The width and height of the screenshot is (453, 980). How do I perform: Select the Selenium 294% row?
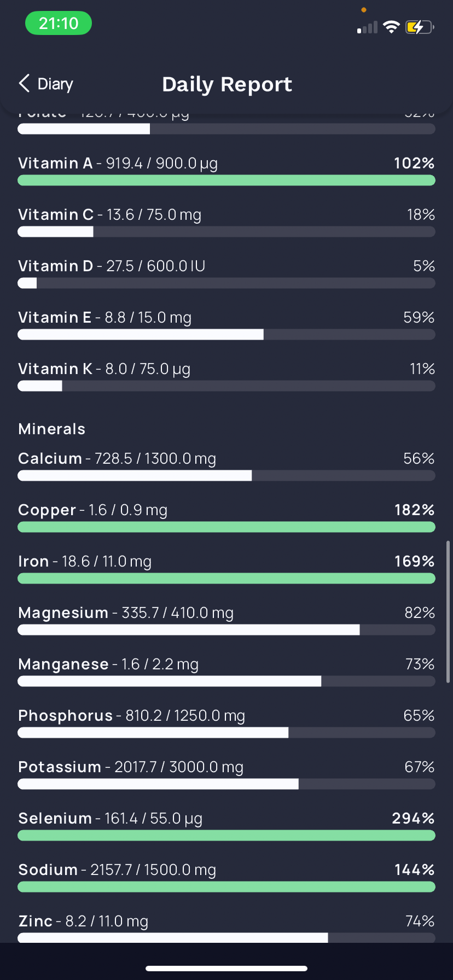click(x=226, y=827)
